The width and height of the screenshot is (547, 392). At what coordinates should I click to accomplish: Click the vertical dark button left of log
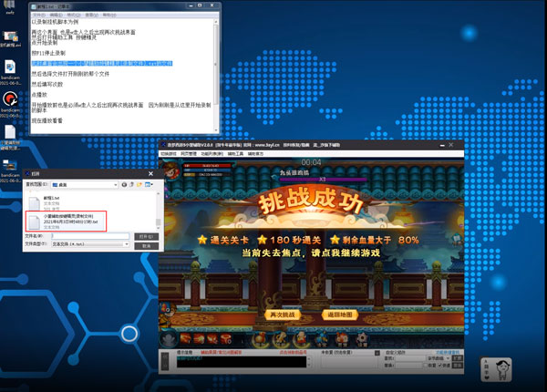tap(165, 361)
